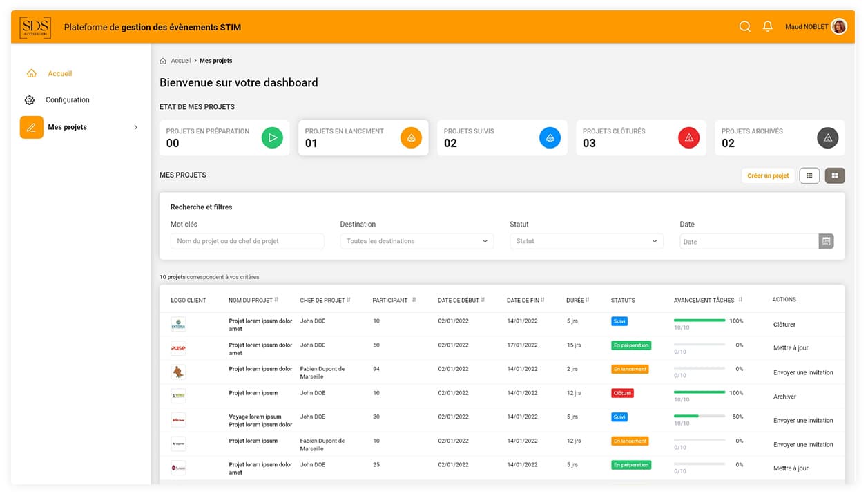868x496 pixels.
Task: Click the green play icon for Projets en préparation
Action: point(272,138)
